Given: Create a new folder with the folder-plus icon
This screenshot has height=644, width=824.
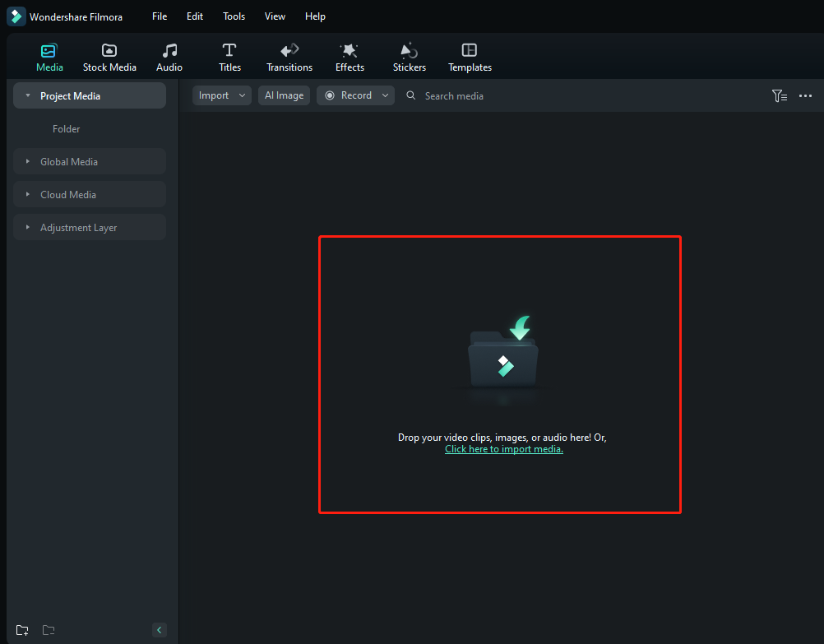Looking at the screenshot, I should 21,629.
